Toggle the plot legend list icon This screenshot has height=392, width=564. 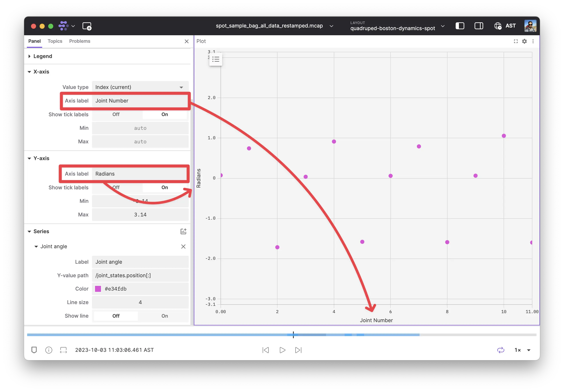[216, 59]
